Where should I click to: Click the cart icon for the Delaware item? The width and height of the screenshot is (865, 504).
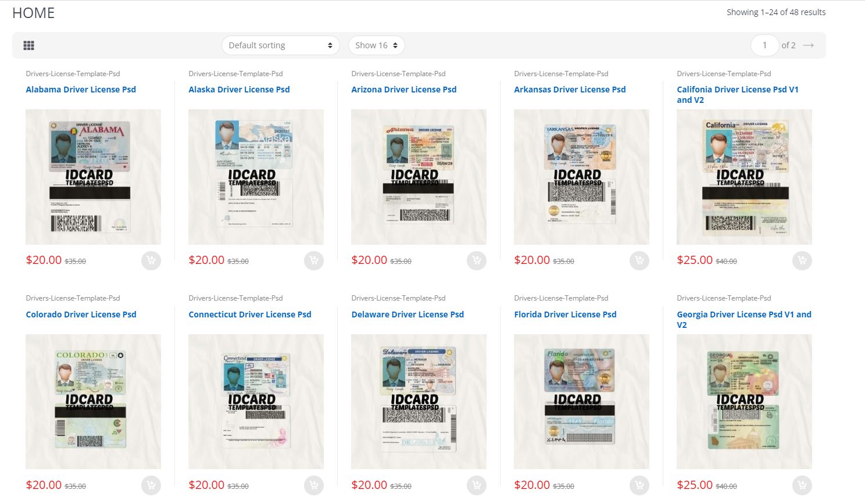click(x=477, y=485)
